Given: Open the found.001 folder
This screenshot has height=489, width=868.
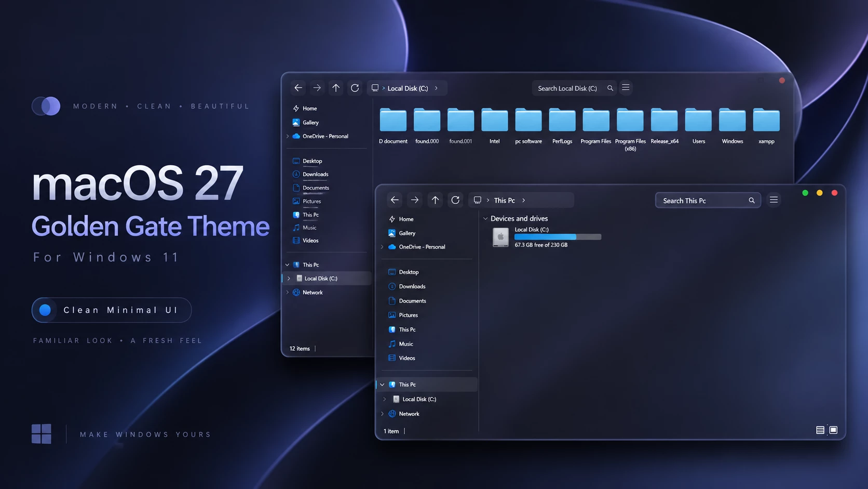Looking at the screenshot, I should [460, 126].
